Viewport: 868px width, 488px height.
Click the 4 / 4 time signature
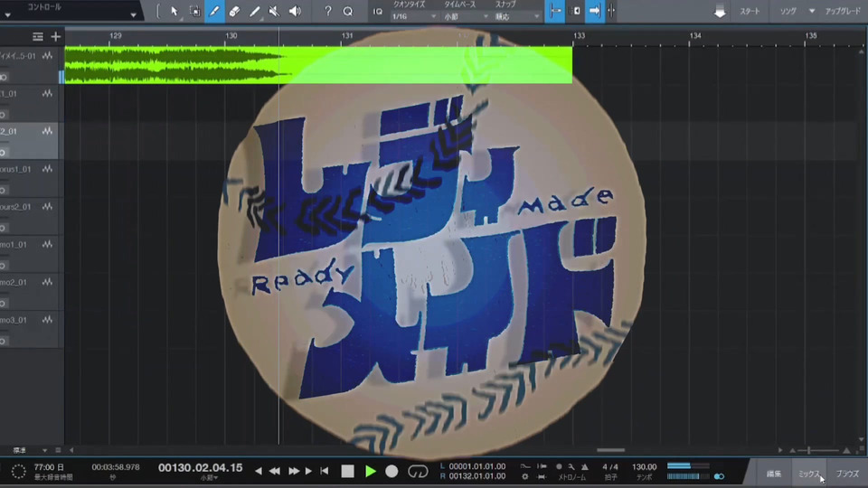(x=610, y=467)
